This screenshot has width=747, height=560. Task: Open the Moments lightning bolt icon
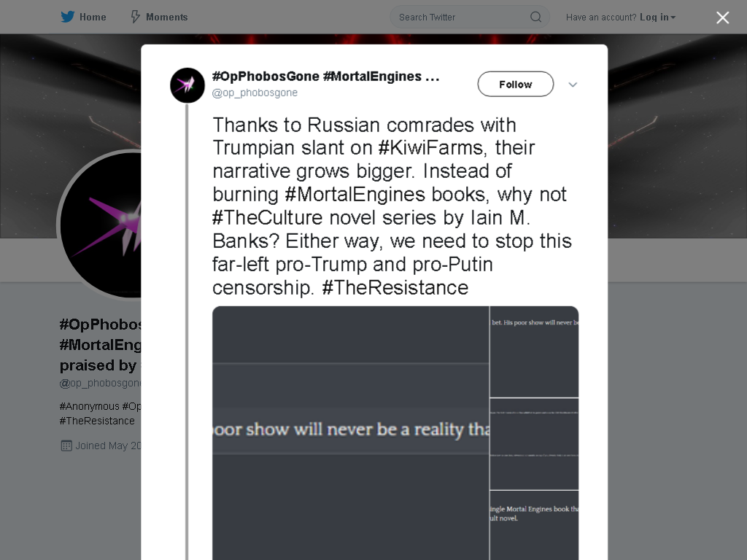click(x=135, y=17)
